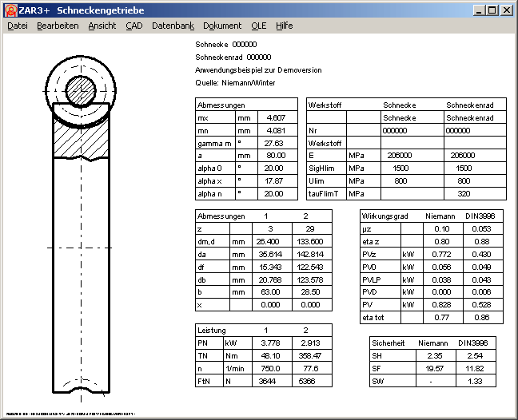Click the hatched worm wheel rim section

[x=79, y=141]
